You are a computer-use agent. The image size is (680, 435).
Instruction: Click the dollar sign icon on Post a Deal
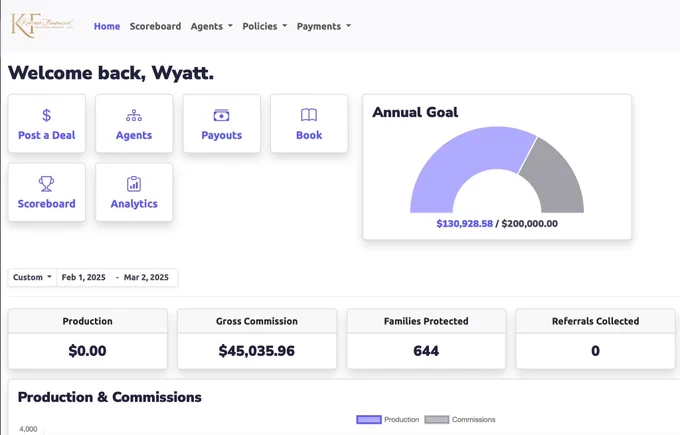46,115
